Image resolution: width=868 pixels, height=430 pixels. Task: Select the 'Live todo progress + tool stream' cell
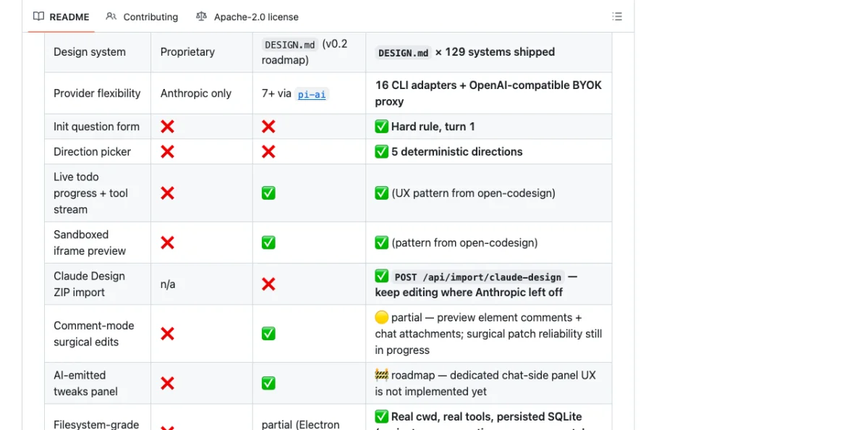[x=98, y=193]
